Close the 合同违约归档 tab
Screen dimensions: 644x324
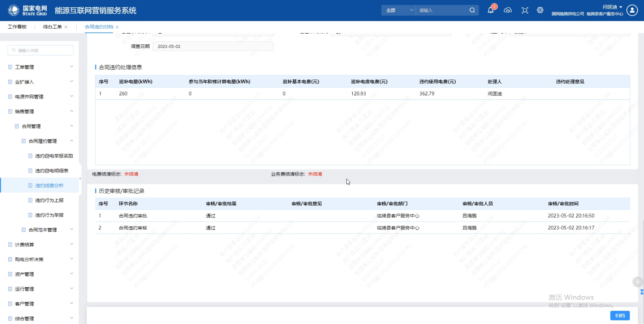click(117, 27)
